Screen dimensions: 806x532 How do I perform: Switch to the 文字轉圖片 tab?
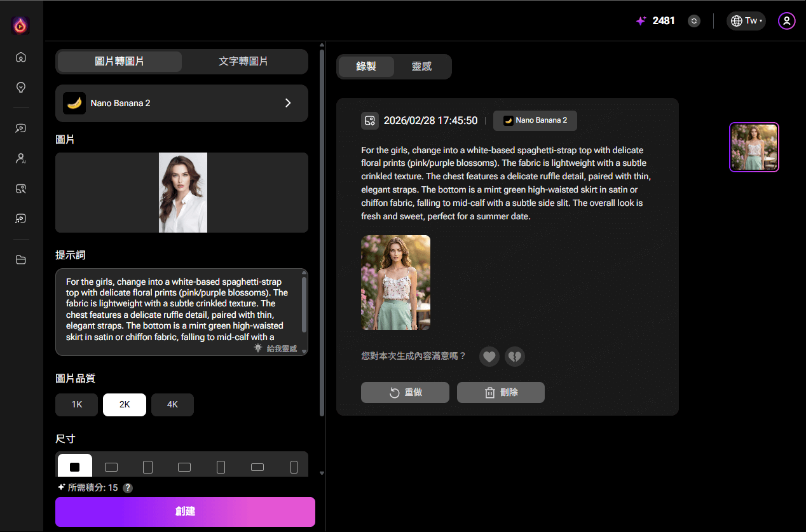pyautogui.click(x=243, y=62)
